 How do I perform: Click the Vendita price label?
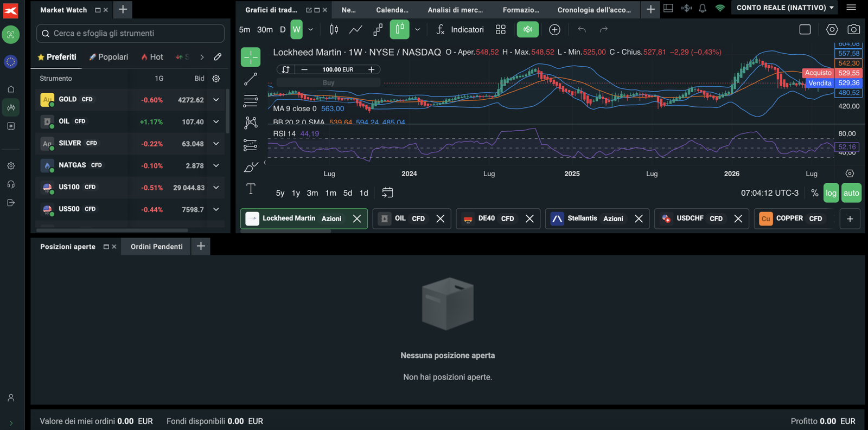point(820,83)
